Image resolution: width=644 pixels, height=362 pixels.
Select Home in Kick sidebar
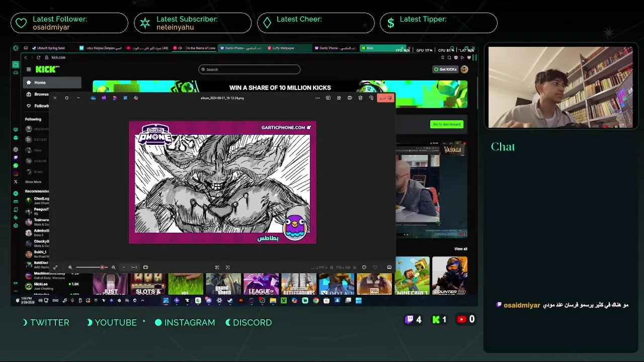click(52, 82)
